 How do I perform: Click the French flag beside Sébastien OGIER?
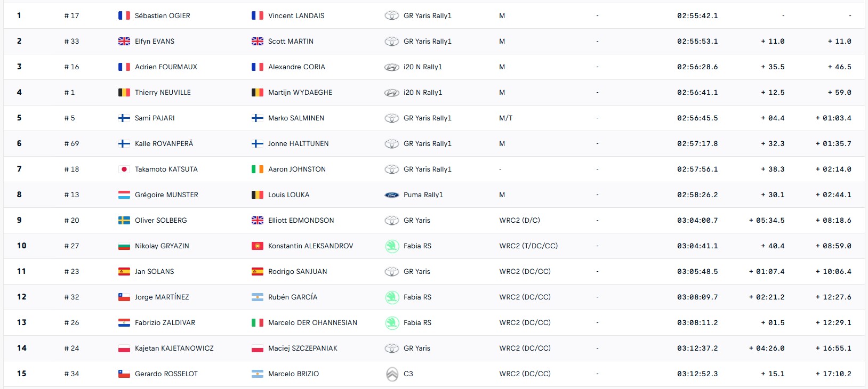pos(124,15)
